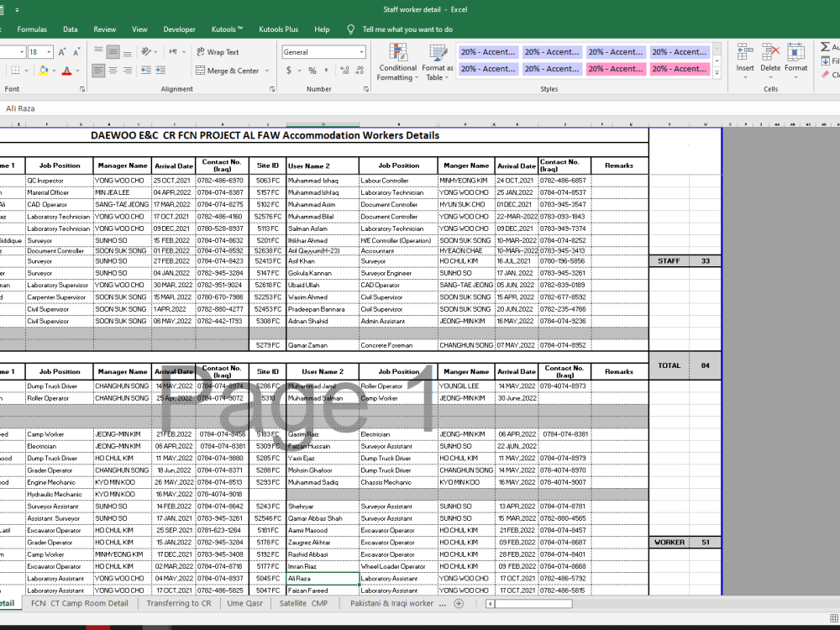Show the next row of cell styles
The height and width of the screenshot is (630, 840).
[x=717, y=61]
